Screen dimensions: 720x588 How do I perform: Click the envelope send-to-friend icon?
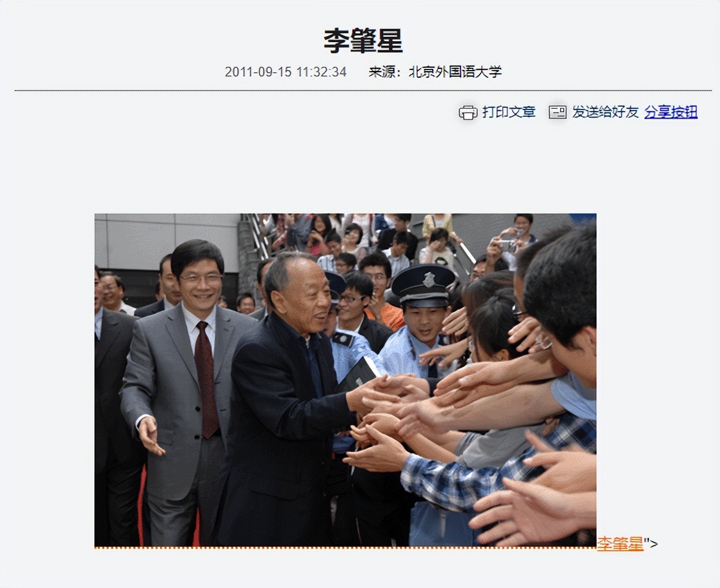pos(557,112)
